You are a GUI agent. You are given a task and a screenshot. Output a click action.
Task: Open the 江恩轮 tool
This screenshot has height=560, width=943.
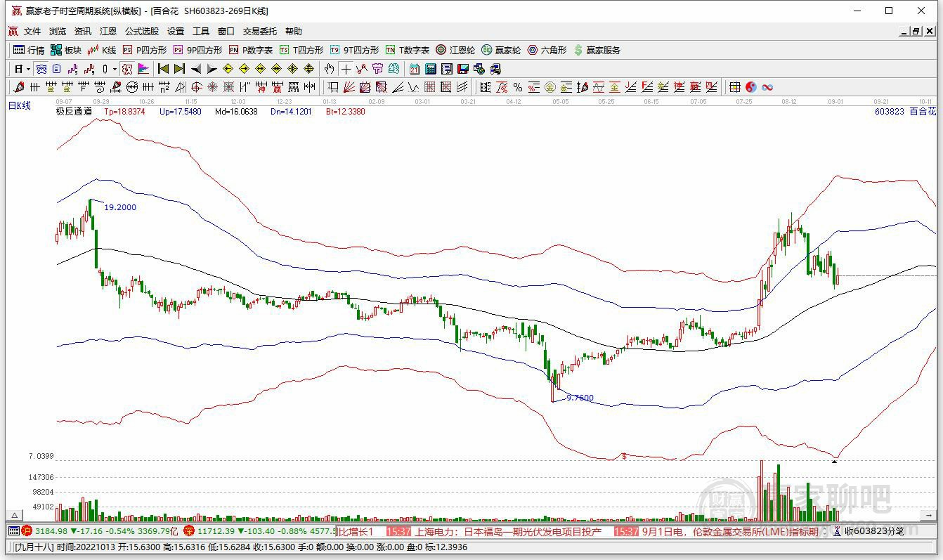pyautogui.click(x=455, y=50)
